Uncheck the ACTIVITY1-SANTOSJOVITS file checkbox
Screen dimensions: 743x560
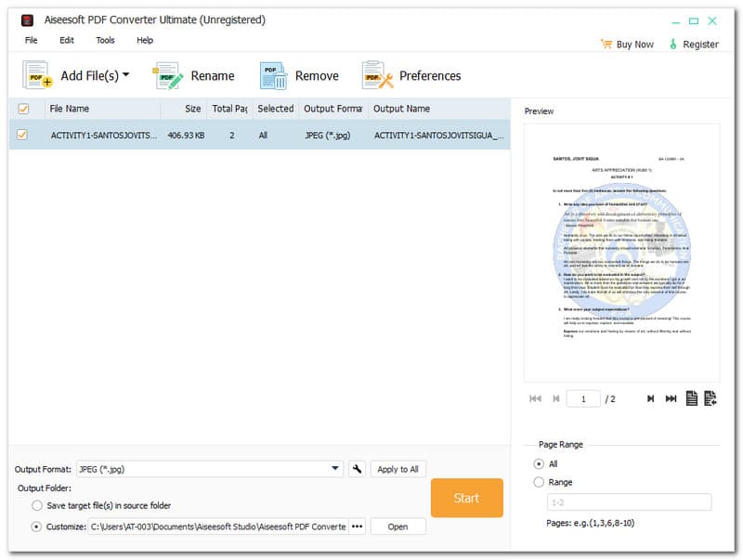pyautogui.click(x=21, y=135)
